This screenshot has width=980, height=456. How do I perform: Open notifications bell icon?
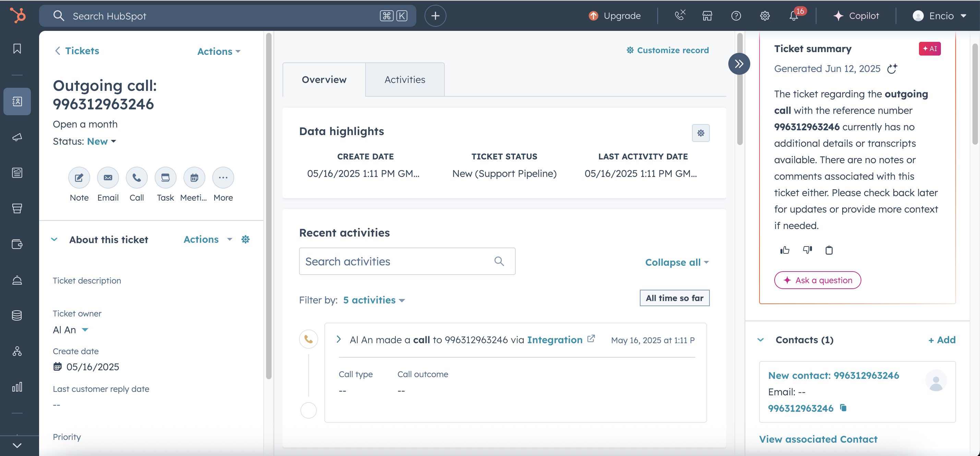(793, 16)
